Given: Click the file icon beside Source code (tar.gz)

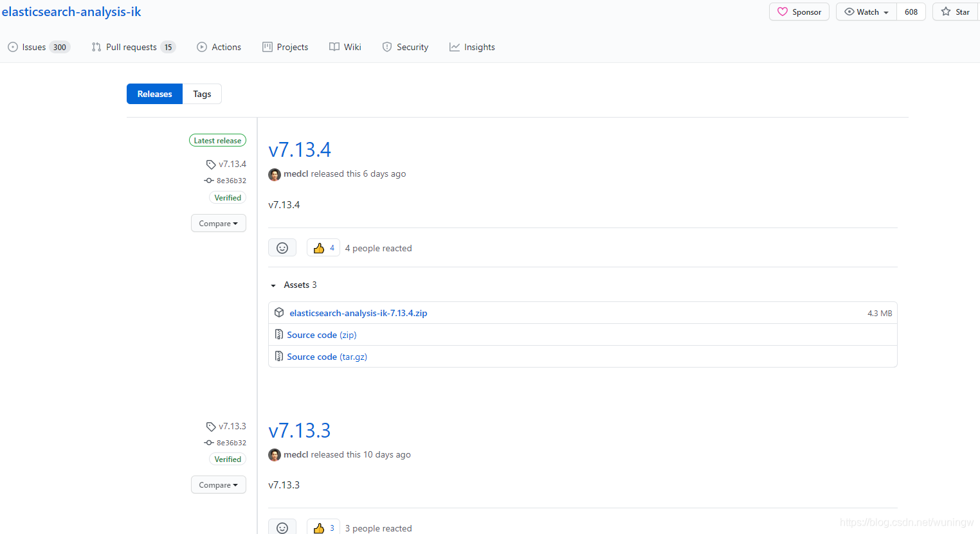Looking at the screenshot, I should 279,356.
